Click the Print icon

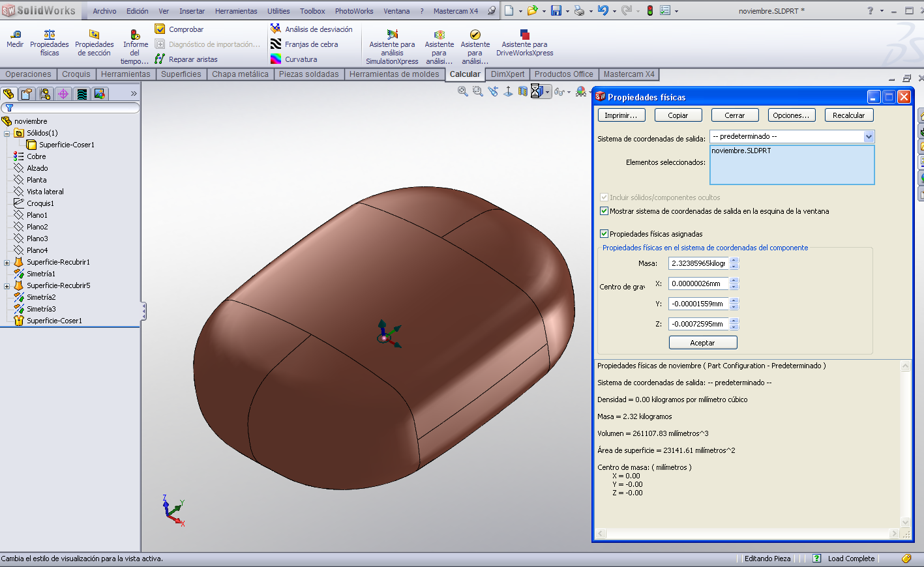[579, 10]
